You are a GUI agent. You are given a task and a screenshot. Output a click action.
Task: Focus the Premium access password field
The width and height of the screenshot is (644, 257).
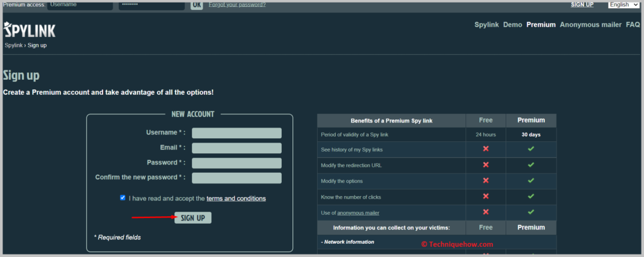coord(152,5)
